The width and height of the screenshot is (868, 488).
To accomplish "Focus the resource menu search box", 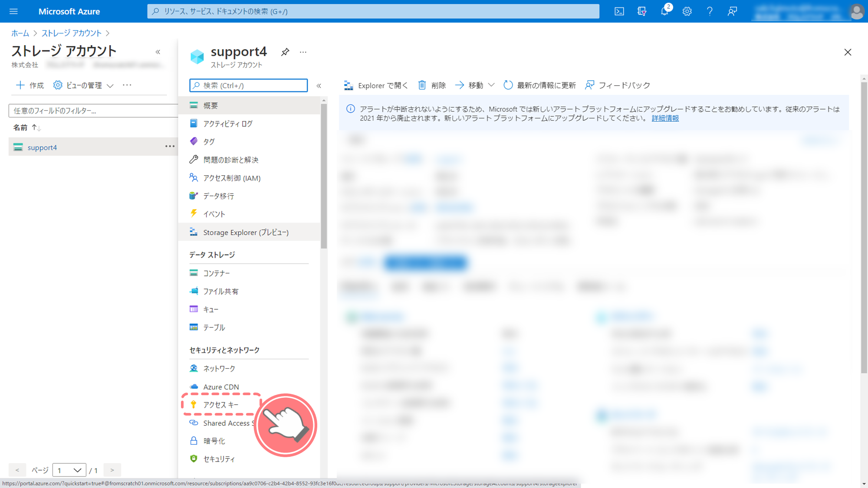I will [249, 85].
